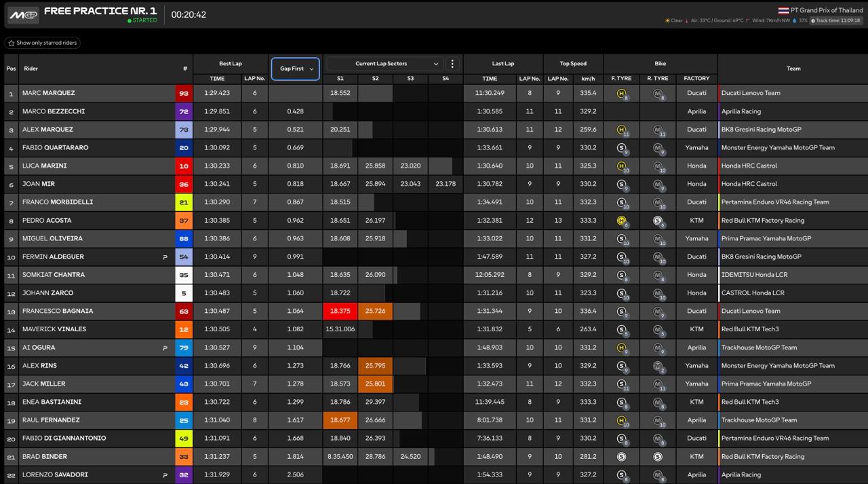Click Brad Binder's rear tyre icon
868x484 pixels.
coord(657,457)
